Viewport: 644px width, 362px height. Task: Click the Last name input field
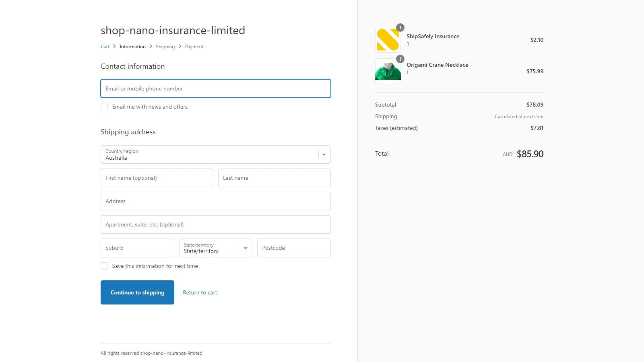pyautogui.click(x=275, y=178)
